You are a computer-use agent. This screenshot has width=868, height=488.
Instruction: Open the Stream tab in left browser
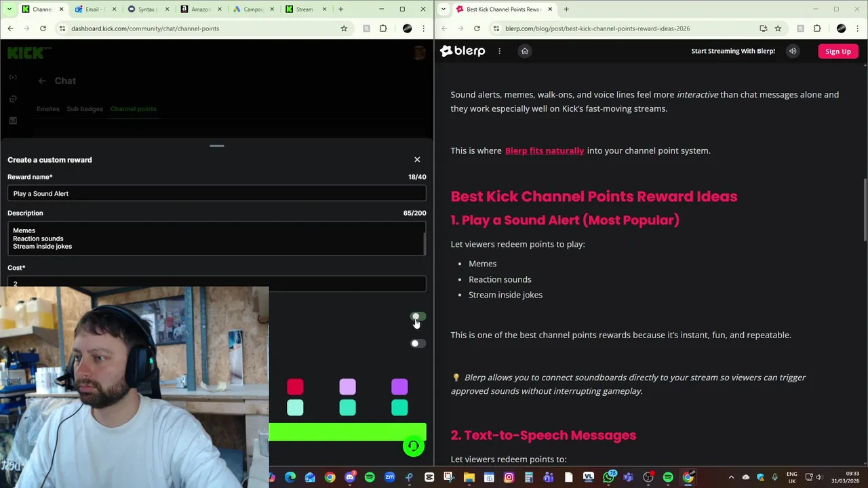305,9
